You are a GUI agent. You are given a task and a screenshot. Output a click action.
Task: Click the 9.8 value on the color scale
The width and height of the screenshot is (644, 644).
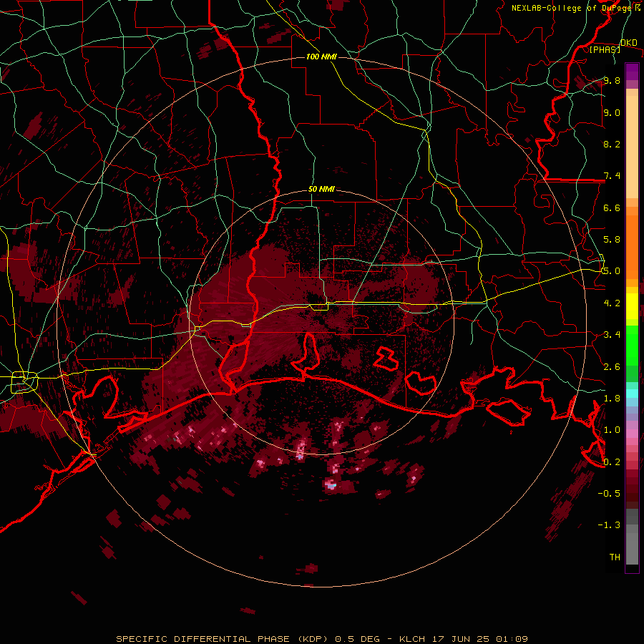point(612,80)
